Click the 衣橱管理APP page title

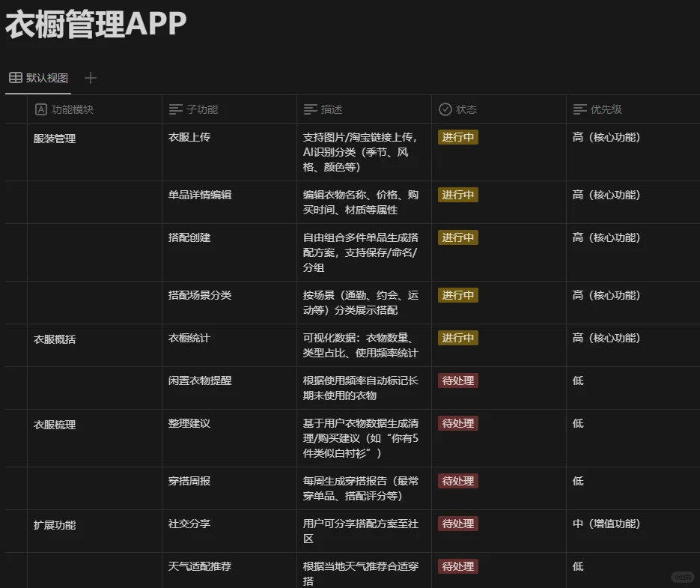tap(94, 22)
